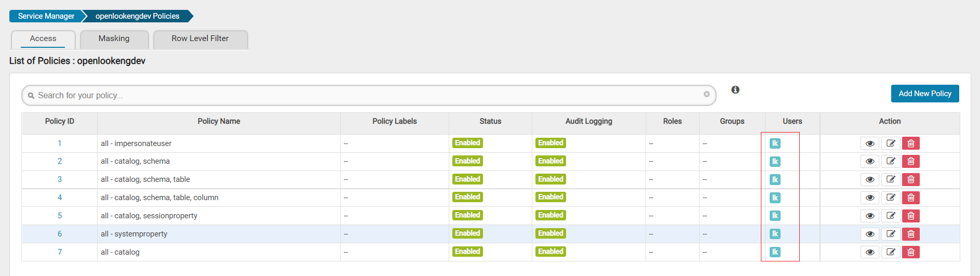Image resolution: width=980 pixels, height=276 pixels.
Task: View details of policy 4
Action: 870,198
